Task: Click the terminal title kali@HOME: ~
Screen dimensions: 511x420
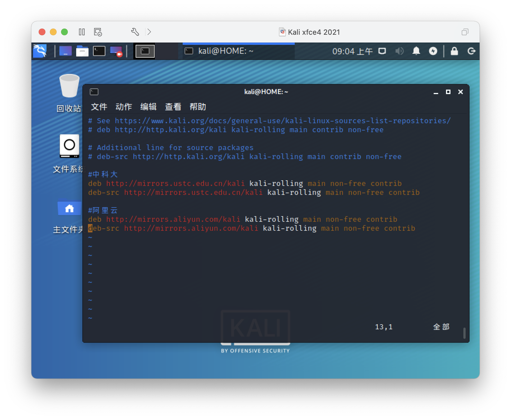Action: (x=266, y=92)
